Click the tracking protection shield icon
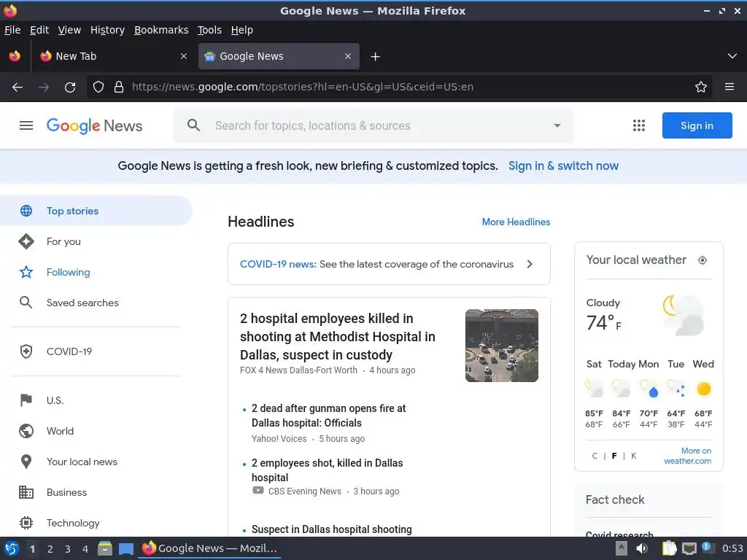Screen dimensions: 747x560 coord(98,87)
